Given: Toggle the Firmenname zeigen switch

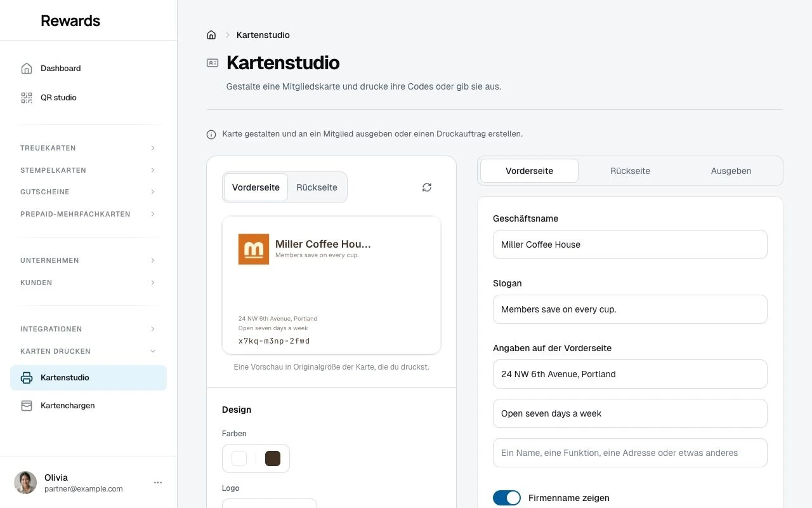Looking at the screenshot, I should (x=507, y=498).
